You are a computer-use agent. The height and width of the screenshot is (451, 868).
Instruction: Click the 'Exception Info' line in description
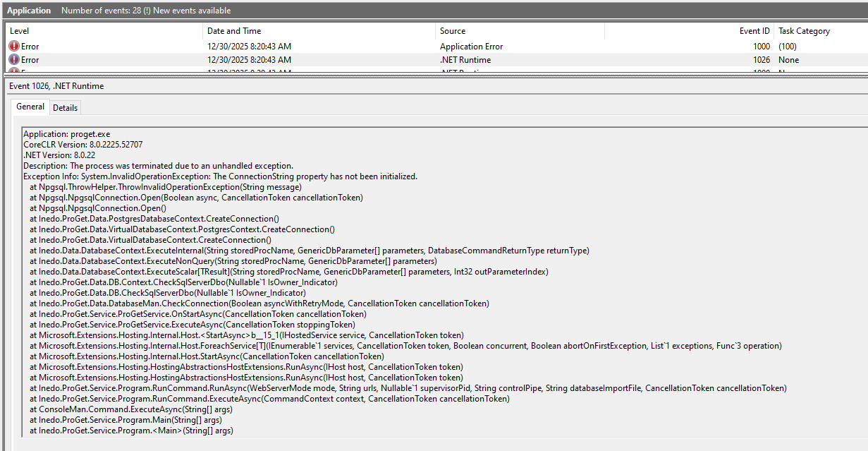click(220, 176)
